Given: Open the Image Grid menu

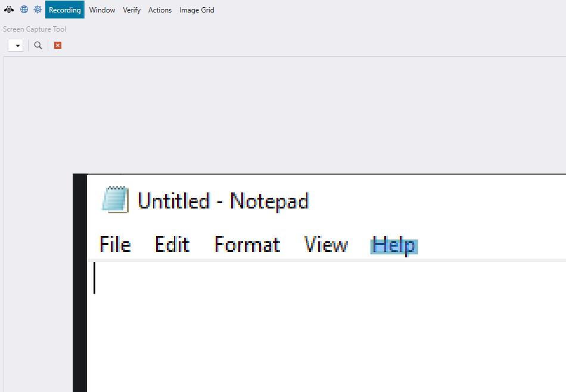Looking at the screenshot, I should (x=197, y=10).
